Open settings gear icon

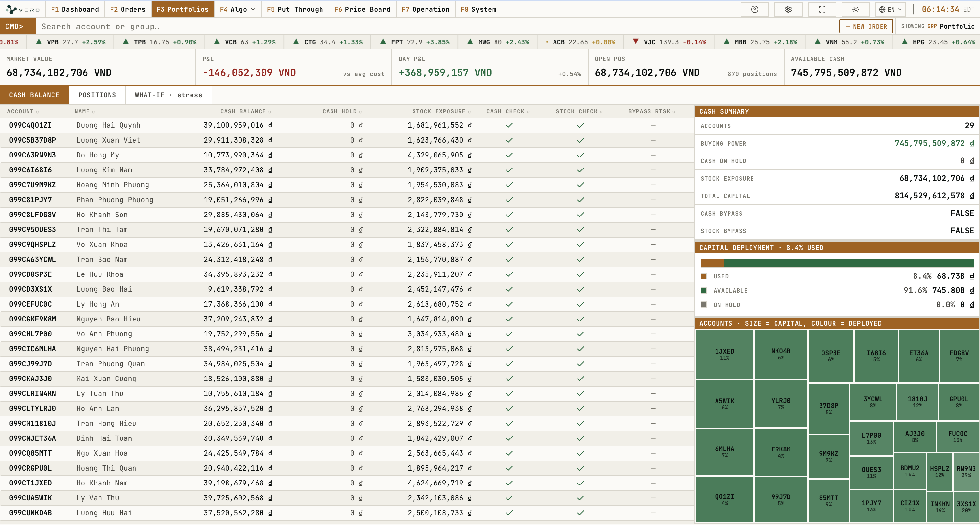point(788,9)
